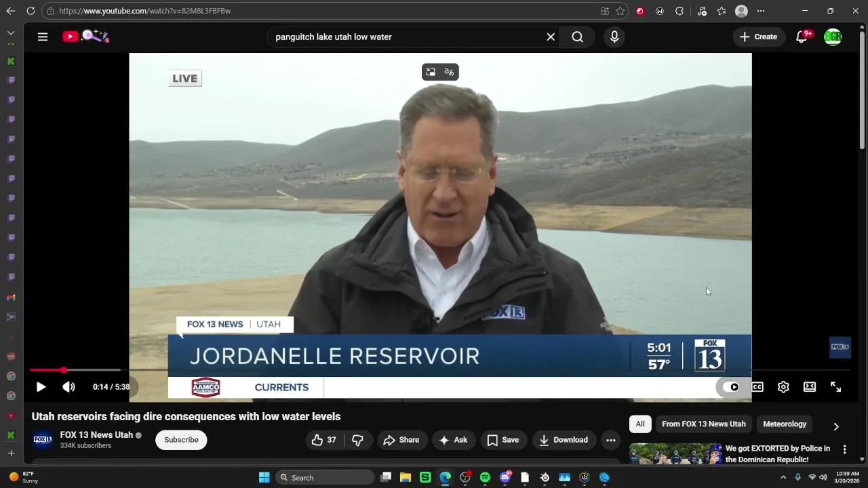
Task: Open File Explorer from taskbar
Action: coord(406,477)
